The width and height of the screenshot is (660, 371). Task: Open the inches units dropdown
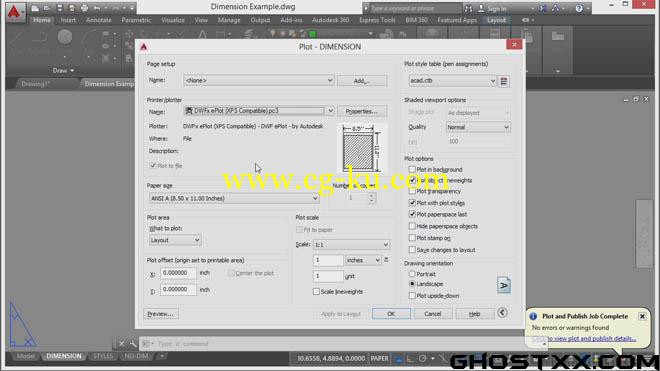coord(363,260)
